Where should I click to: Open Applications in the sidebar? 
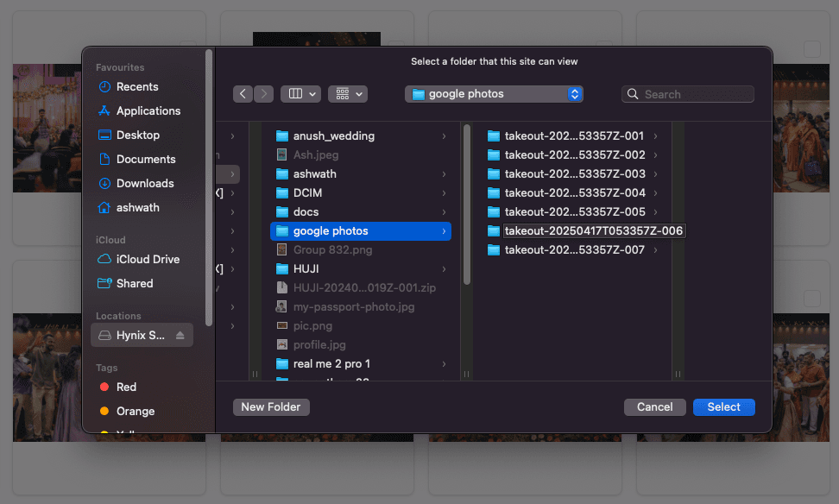point(148,111)
